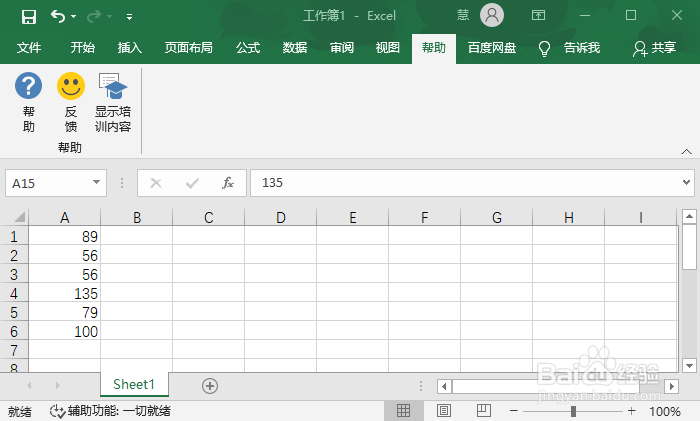Select column G header

coord(496,217)
